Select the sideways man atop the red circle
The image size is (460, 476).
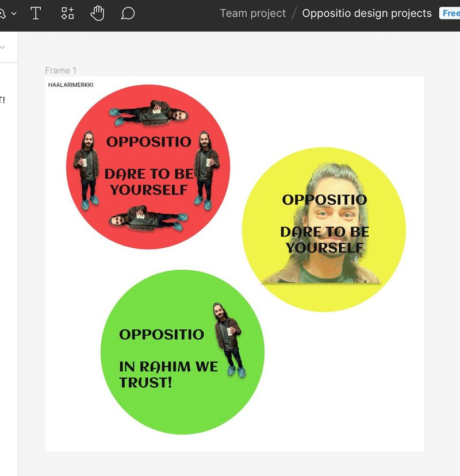(148, 114)
